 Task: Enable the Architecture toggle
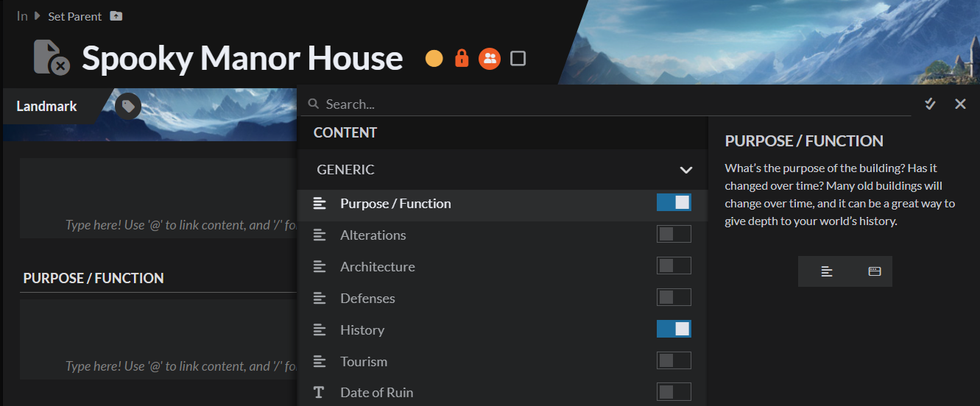674,266
